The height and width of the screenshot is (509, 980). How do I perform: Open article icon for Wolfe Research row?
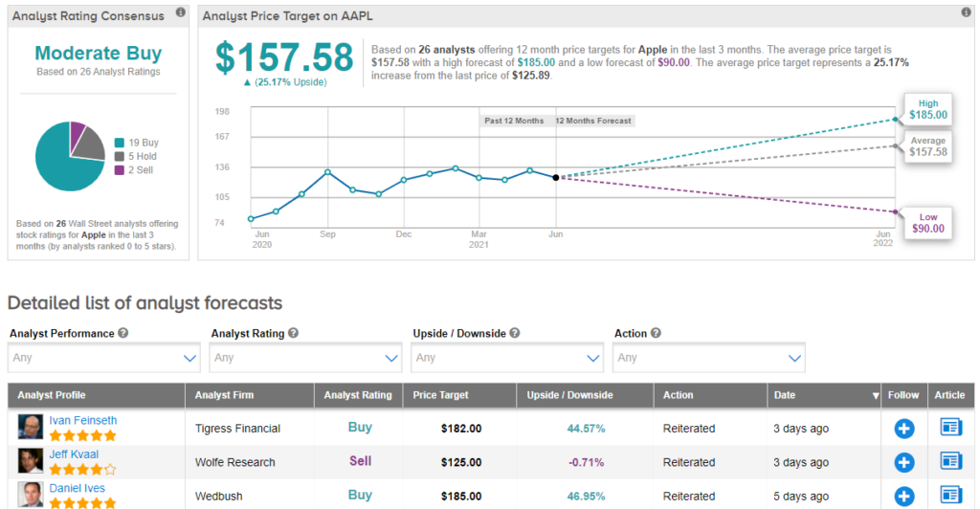950,462
